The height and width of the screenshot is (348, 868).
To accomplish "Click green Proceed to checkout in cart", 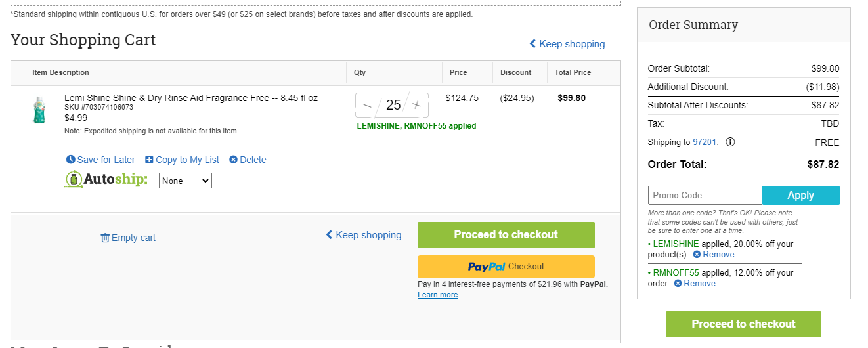I will 506,235.
